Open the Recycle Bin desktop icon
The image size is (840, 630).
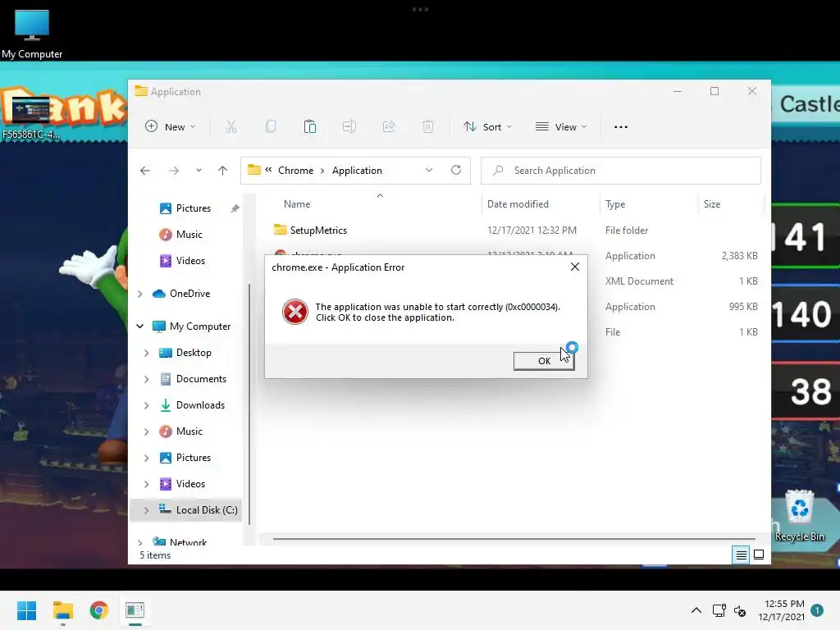click(799, 515)
